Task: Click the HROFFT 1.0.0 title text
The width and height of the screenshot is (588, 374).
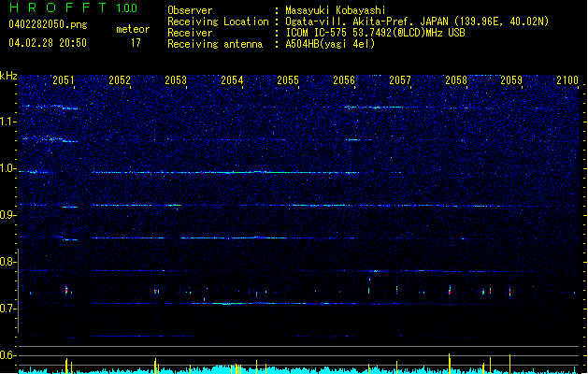Action: [74, 7]
